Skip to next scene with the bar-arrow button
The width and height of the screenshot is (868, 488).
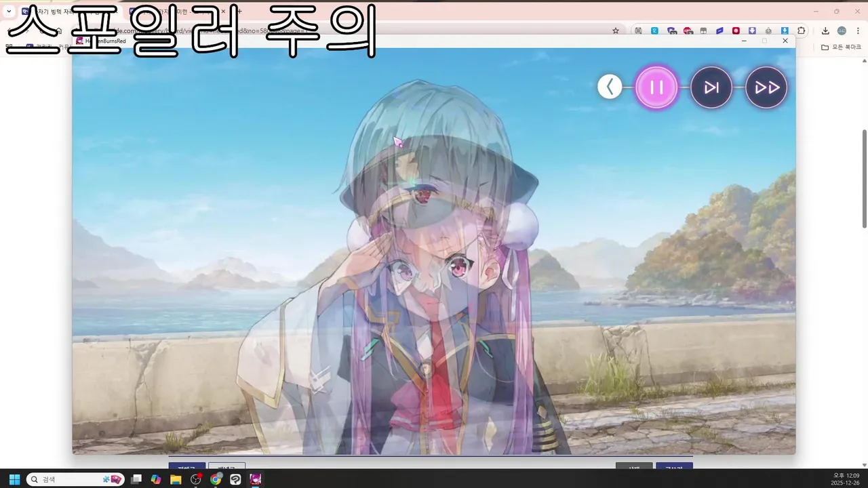point(711,87)
